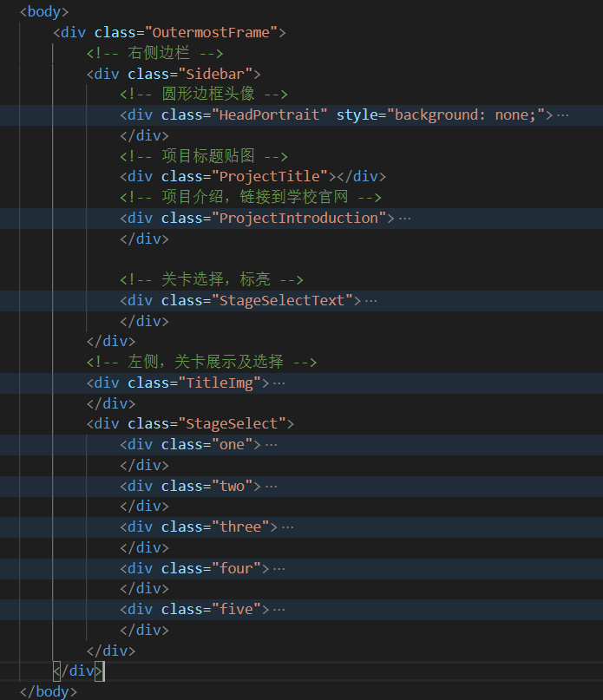Unfold the collapsed "three" div ellipsis

coord(288,527)
